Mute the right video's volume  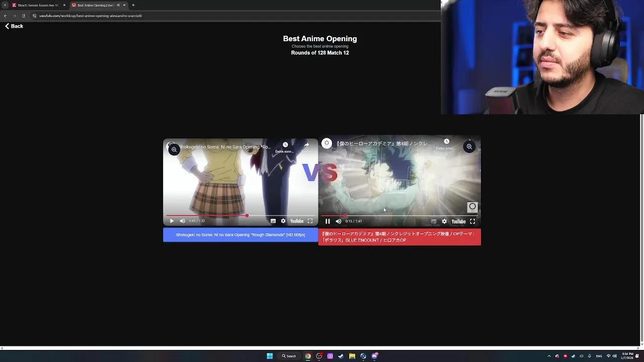pyautogui.click(x=338, y=221)
